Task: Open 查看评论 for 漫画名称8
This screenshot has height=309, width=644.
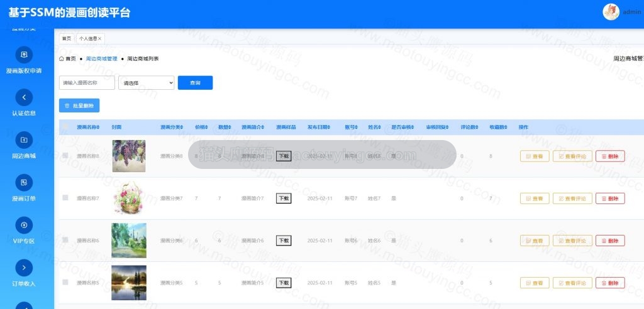Action: click(x=572, y=156)
